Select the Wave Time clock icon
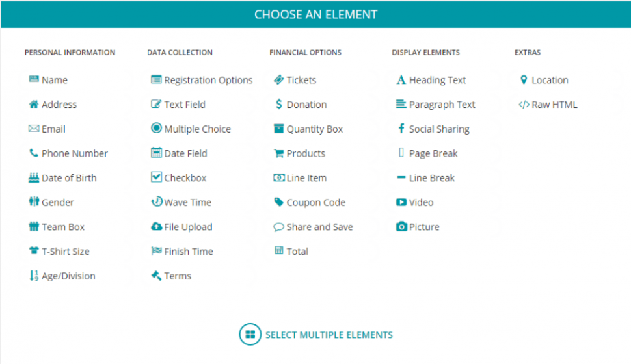Image resolution: width=631 pixels, height=364 pixels. click(x=156, y=202)
